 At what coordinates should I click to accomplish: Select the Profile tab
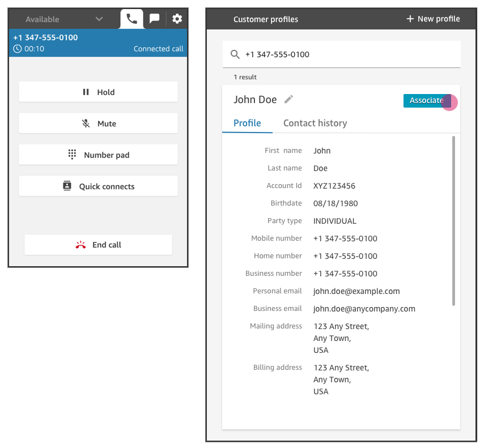click(x=247, y=123)
